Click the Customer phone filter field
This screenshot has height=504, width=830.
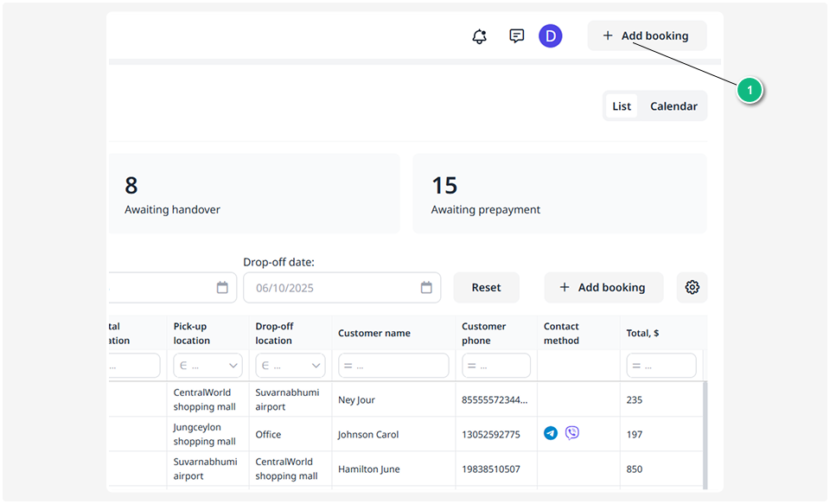pyautogui.click(x=495, y=365)
